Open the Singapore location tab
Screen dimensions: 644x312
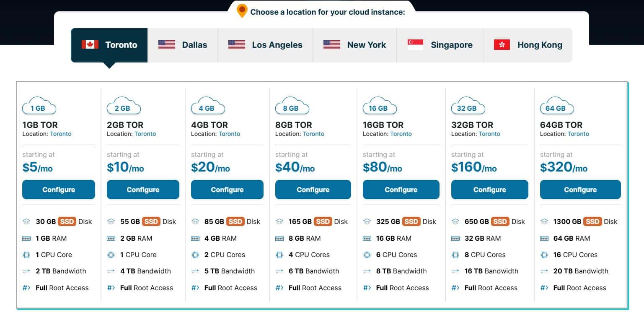click(x=440, y=45)
